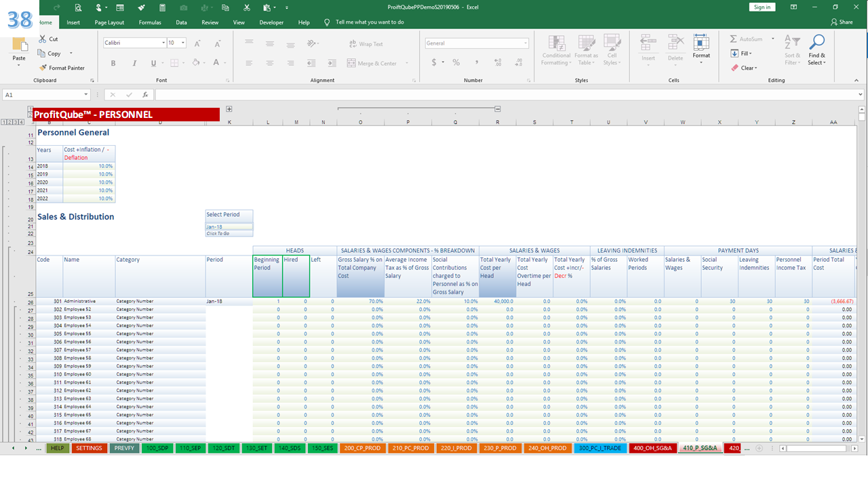
Task: Go to the Developer tab
Action: point(271,22)
